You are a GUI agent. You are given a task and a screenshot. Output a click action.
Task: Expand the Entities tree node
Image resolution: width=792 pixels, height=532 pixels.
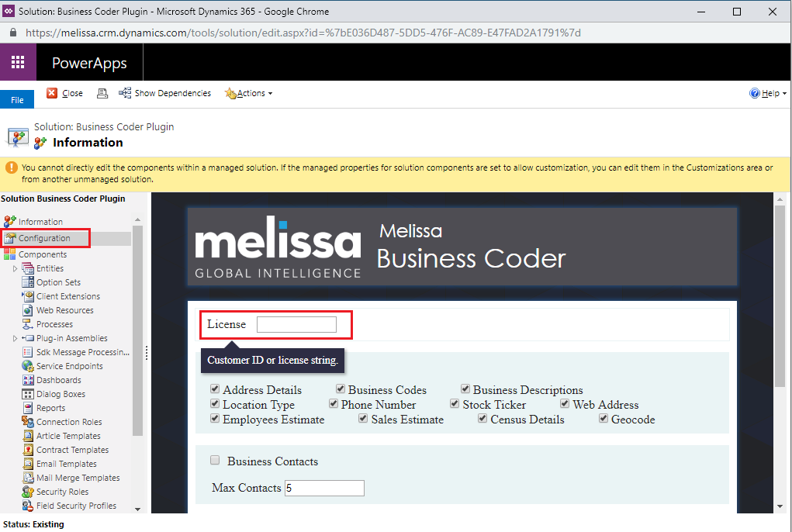pyautogui.click(x=15, y=268)
